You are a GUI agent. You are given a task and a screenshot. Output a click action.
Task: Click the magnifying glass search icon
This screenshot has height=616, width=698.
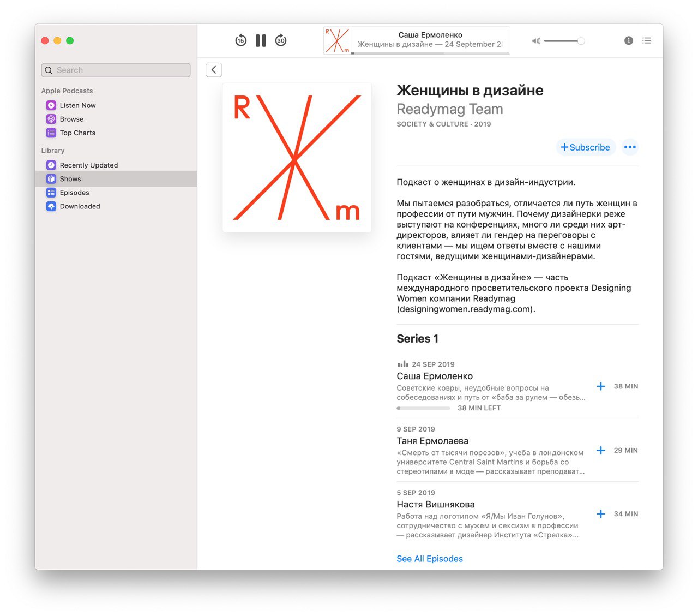(x=49, y=70)
